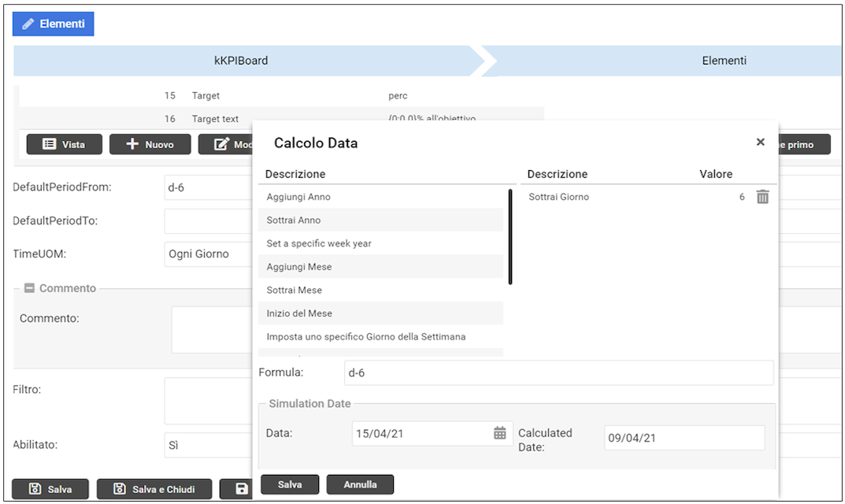
Task: Open the calendar picker in Data field
Action: point(499,433)
